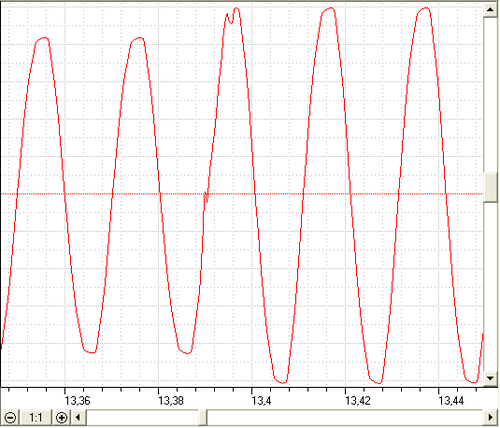Click the notched double peak of the waveform
Viewport: 500px width, 428px height.
(x=232, y=15)
